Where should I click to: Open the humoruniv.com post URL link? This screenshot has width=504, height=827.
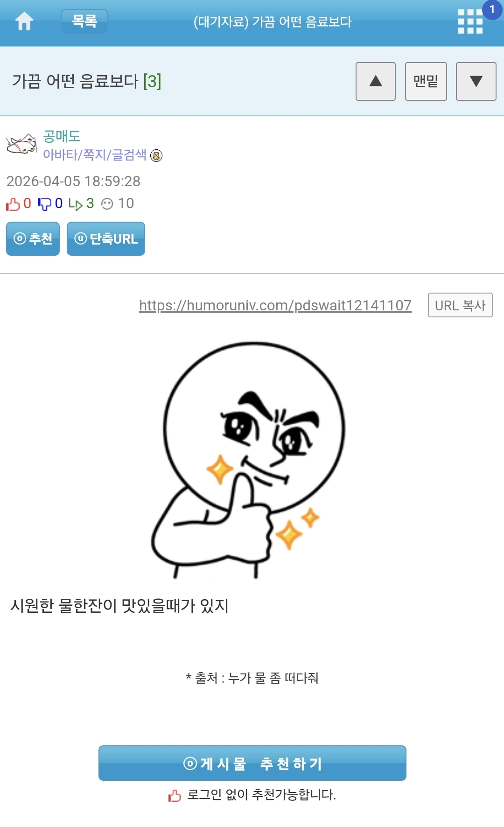[x=275, y=305]
